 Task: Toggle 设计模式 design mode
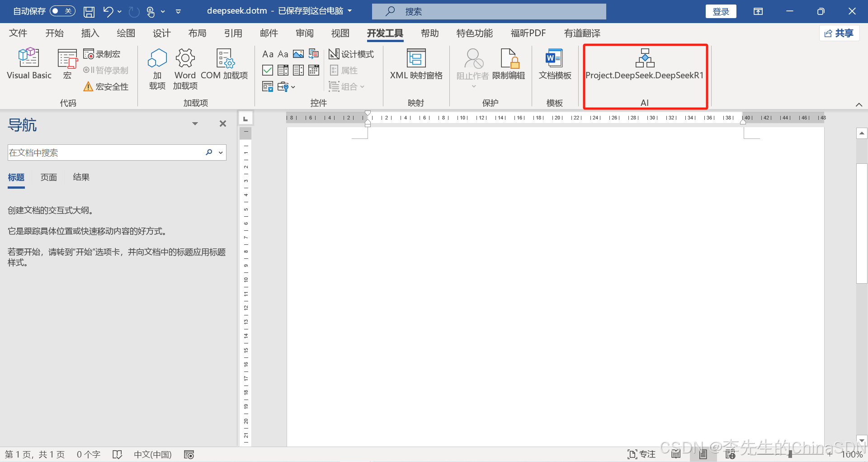click(351, 54)
